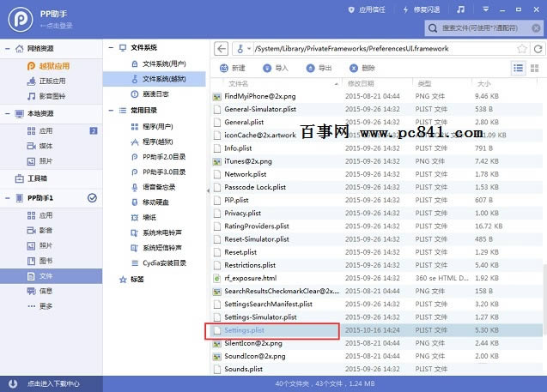The image size is (547, 392).
Task: Open 墙纸 wallpaper directory
Action: [x=143, y=217]
